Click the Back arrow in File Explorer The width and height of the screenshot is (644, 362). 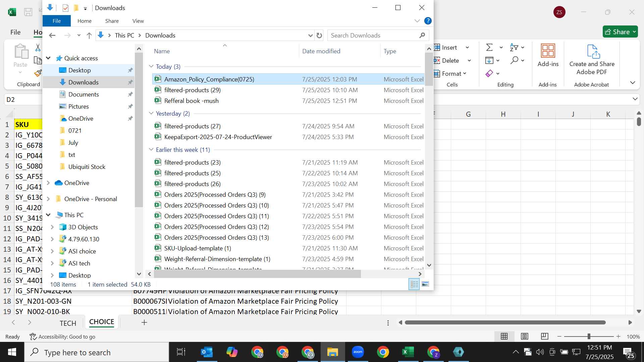click(x=52, y=35)
